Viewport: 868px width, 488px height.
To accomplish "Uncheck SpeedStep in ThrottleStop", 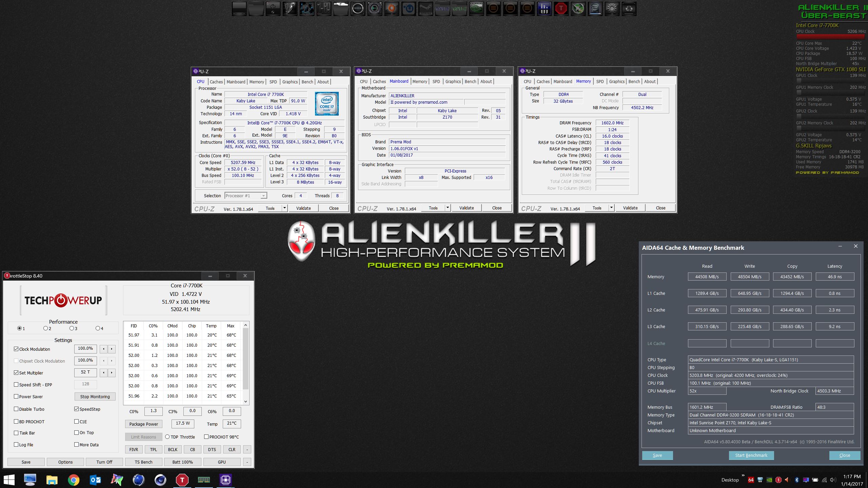I will (x=77, y=409).
